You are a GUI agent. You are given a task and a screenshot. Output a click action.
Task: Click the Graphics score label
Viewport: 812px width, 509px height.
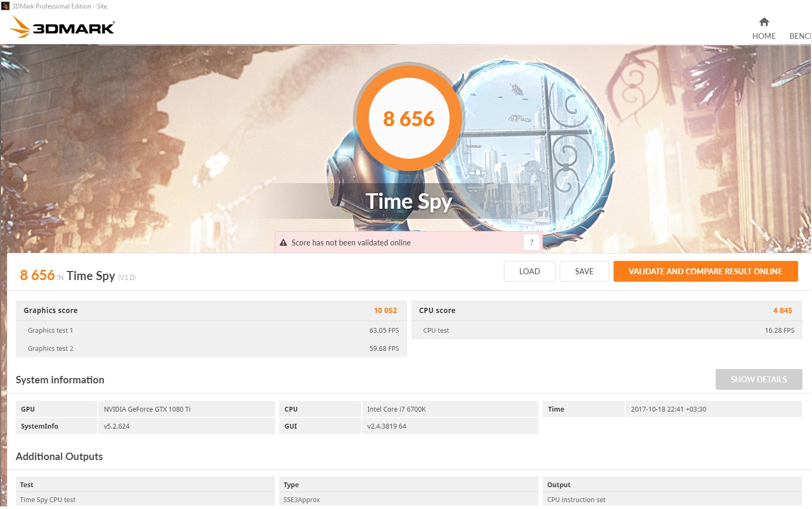(x=51, y=310)
